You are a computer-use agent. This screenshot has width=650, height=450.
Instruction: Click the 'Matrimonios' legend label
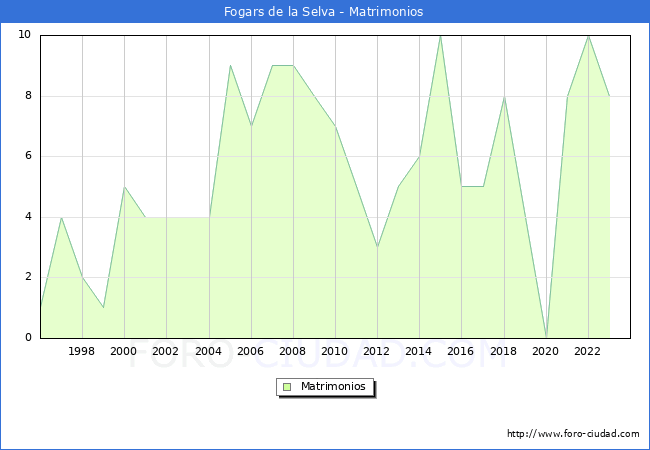tap(333, 387)
